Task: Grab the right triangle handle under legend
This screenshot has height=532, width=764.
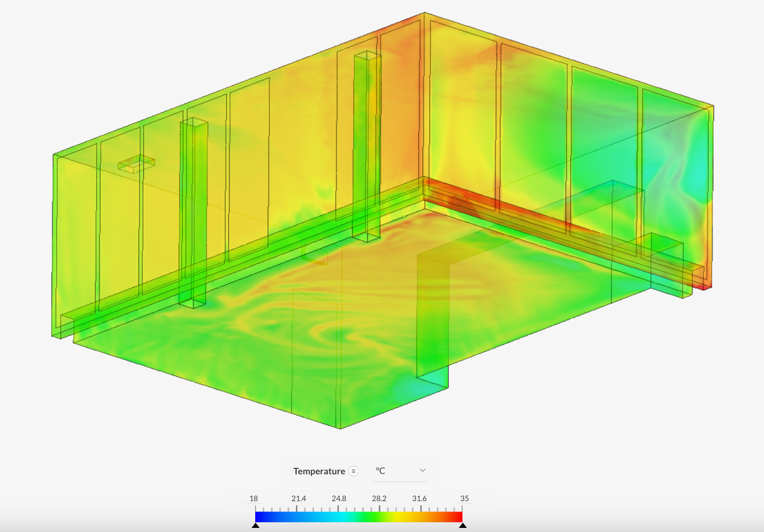Action: coord(462,526)
